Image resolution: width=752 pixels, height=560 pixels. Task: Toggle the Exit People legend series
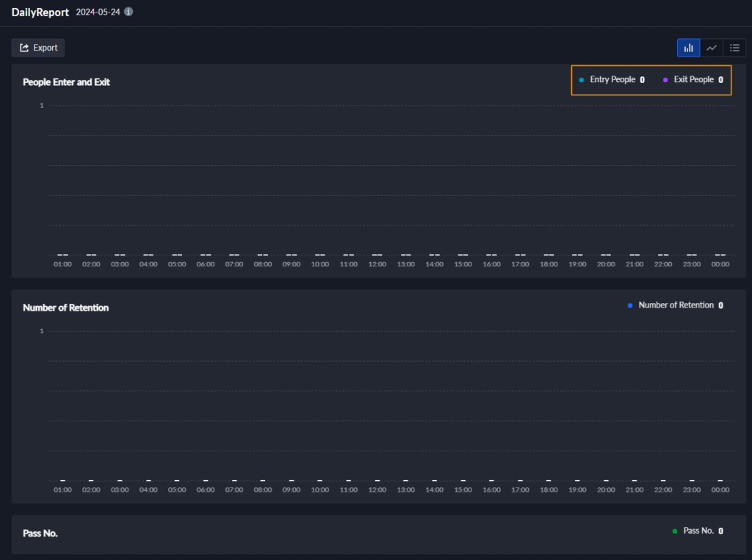point(693,79)
